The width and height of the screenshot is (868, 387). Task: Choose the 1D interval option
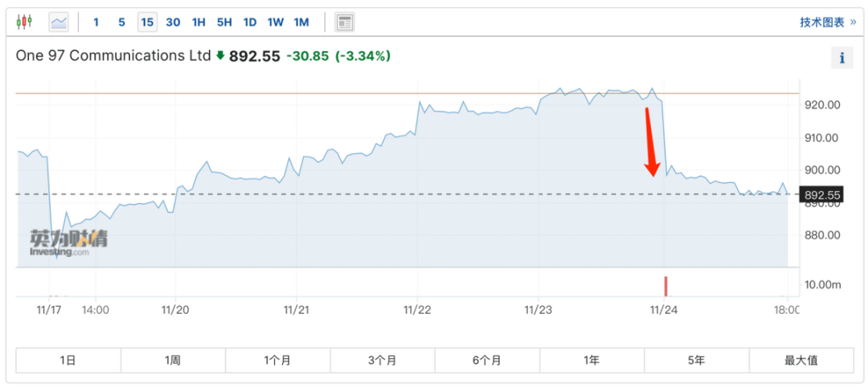(250, 22)
